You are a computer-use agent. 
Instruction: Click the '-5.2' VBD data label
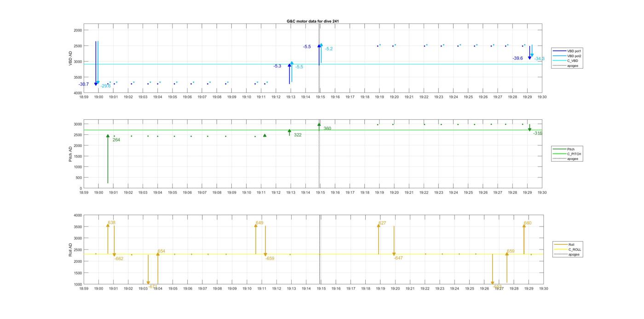click(329, 49)
